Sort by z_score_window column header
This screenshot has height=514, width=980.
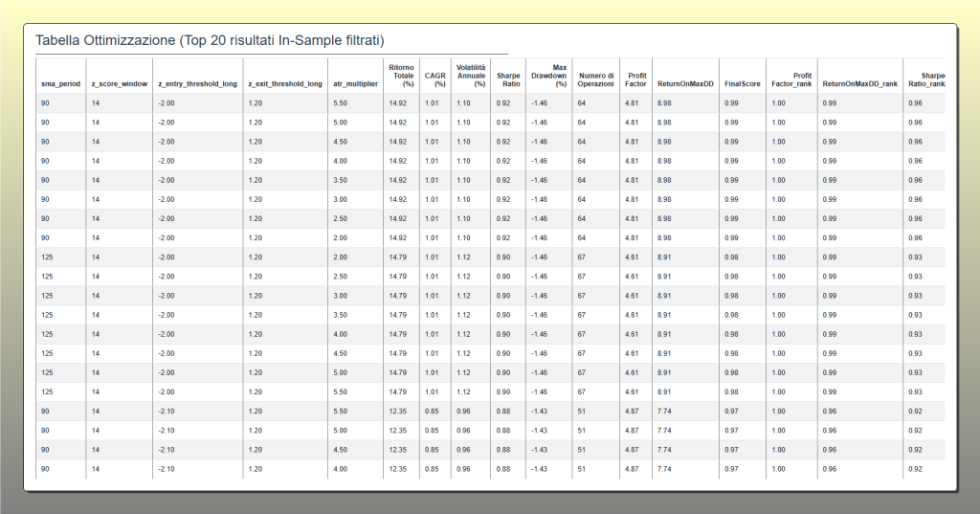pos(119,84)
